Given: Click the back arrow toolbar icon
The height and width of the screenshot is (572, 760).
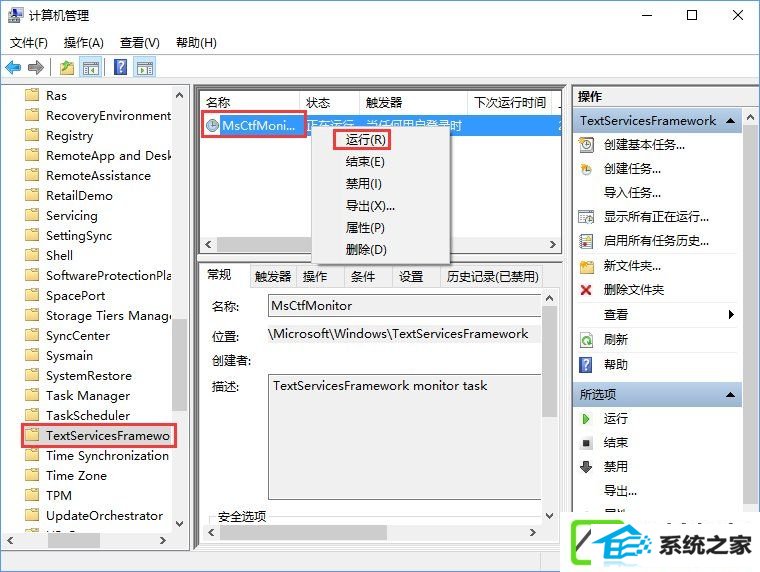Looking at the screenshot, I should [13, 67].
